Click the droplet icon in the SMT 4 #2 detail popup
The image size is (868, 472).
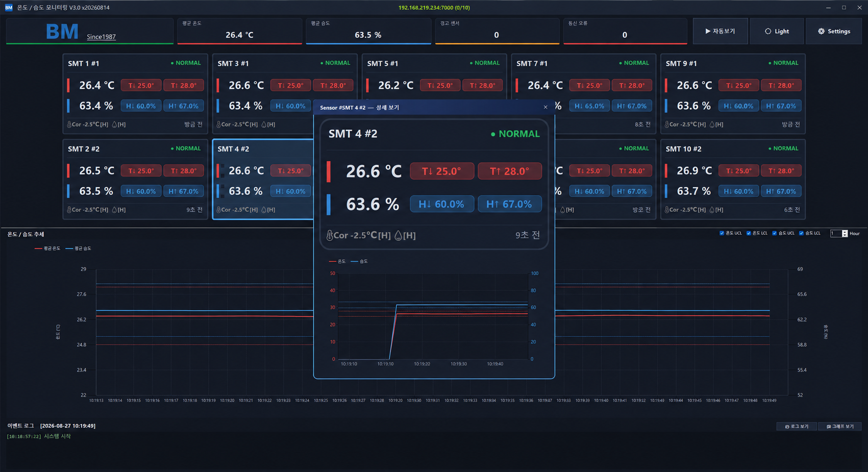[399, 235]
